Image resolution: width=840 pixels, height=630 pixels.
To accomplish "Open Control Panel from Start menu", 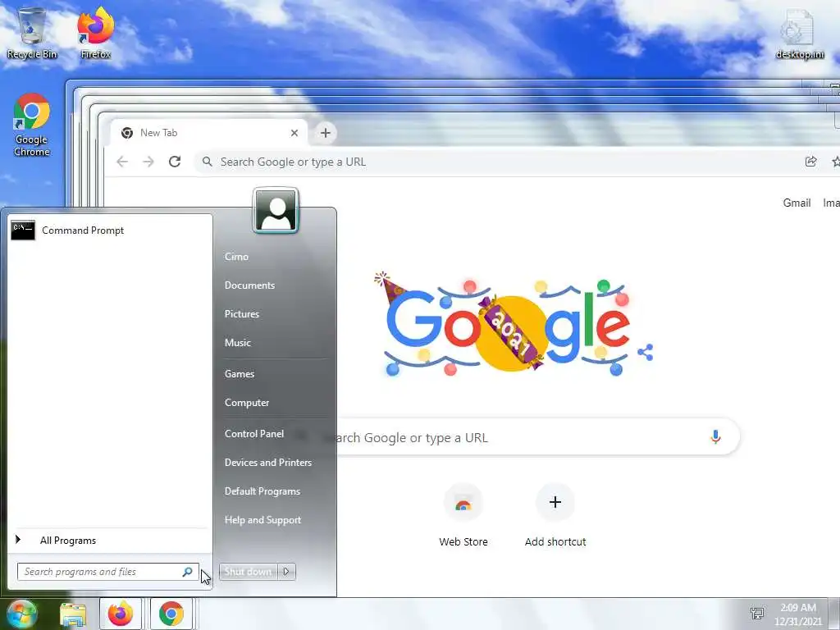I will click(254, 433).
